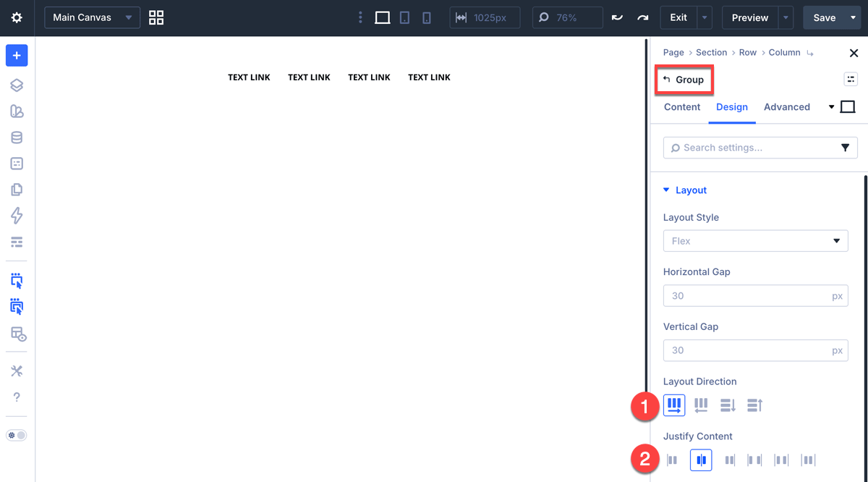
Task: Click the Preview button
Action: (749, 17)
